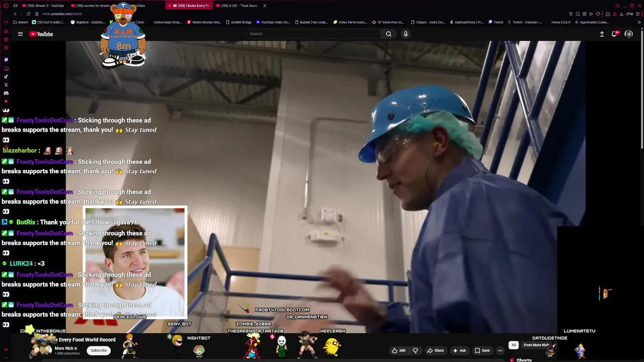Select the 'From More Nick' filter chip
644x362 pixels.
(x=536, y=345)
